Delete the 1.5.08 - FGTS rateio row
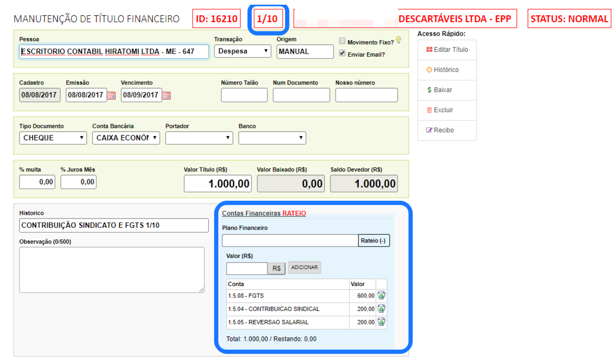The image size is (616, 364). coord(381,296)
